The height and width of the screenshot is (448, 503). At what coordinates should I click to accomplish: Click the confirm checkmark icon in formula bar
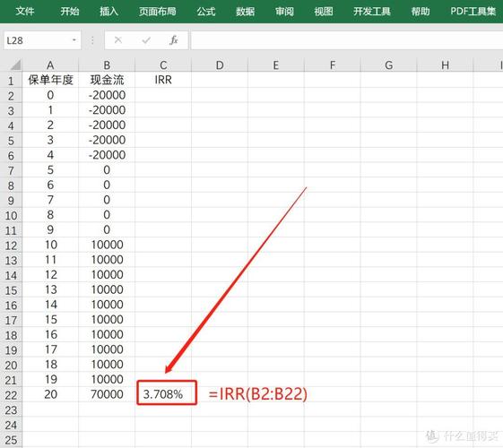coord(146,40)
